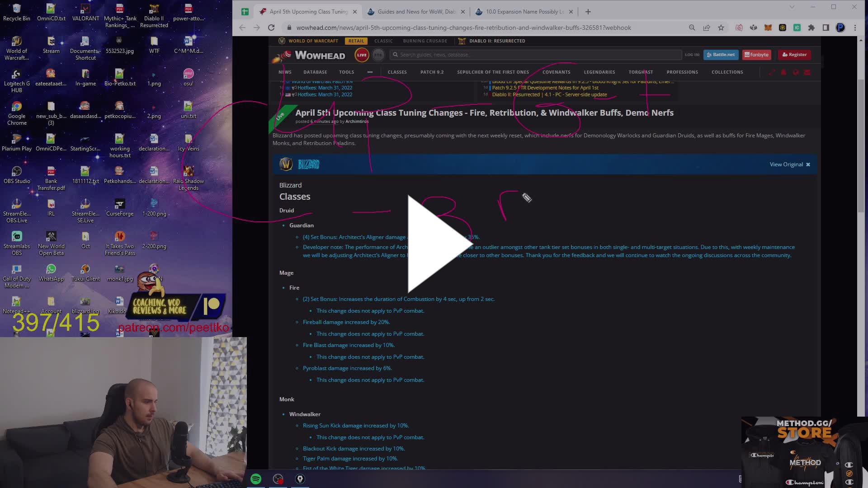Expand the COVENANTS navigation menu
This screenshot has width=868, height=488.
pos(556,72)
